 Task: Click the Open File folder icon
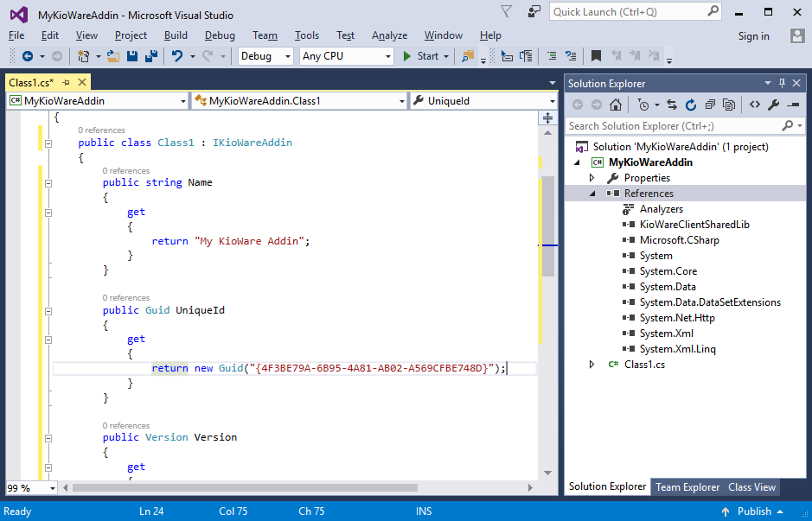tap(113, 56)
